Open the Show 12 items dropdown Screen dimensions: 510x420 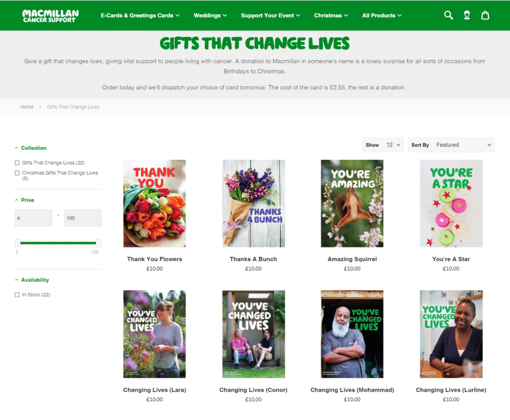click(x=383, y=145)
